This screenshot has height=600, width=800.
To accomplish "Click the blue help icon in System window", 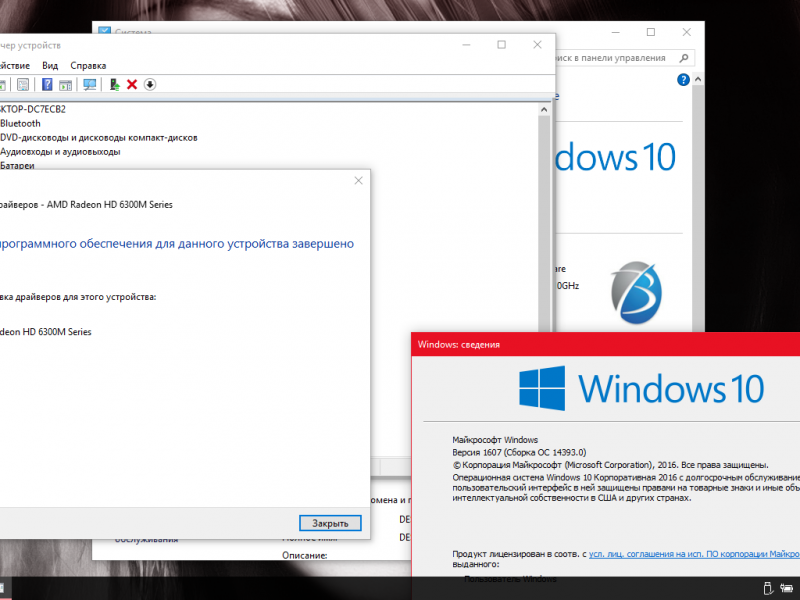I will point(683,80).
